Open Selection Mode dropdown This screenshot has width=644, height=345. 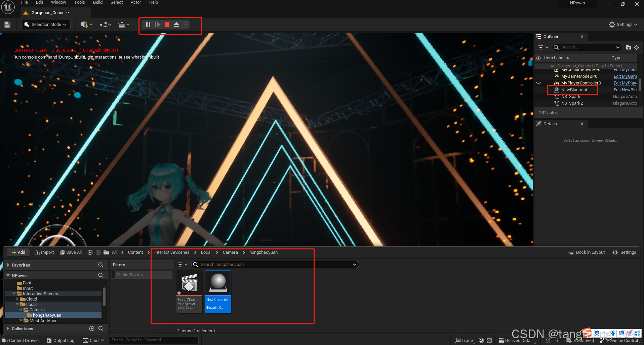click(46, 25)
